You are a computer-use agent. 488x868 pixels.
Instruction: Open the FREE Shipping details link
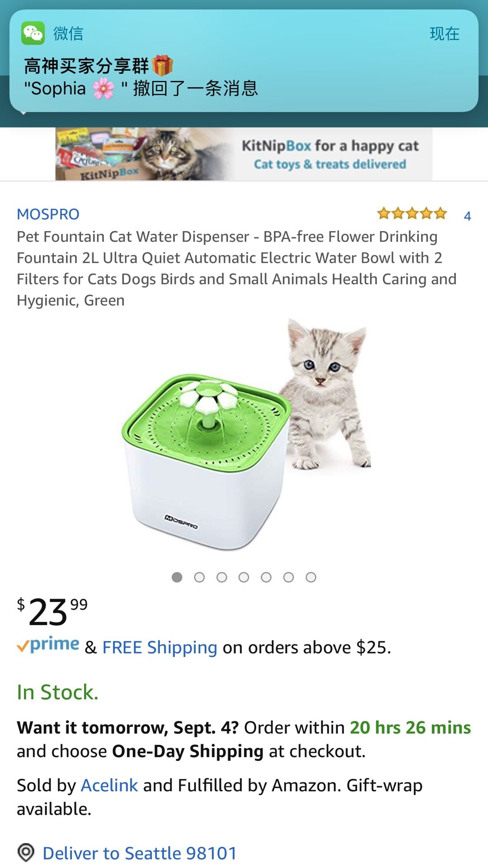click(x=160, y=647)
